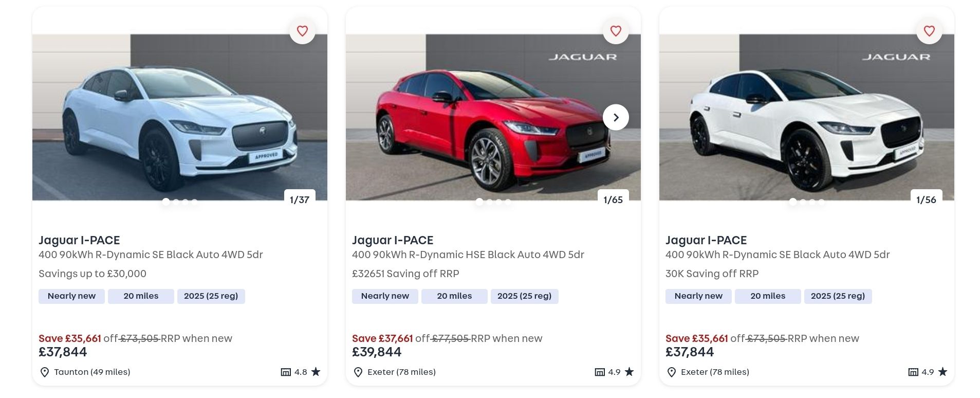Select first carousel dot on red car photo

pyautogui.click(x=479, y=202)
